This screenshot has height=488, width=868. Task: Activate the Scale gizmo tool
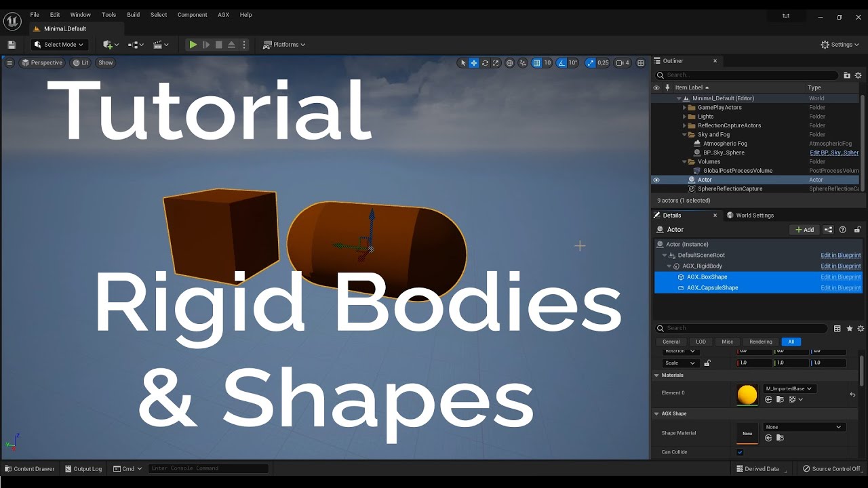496,63
